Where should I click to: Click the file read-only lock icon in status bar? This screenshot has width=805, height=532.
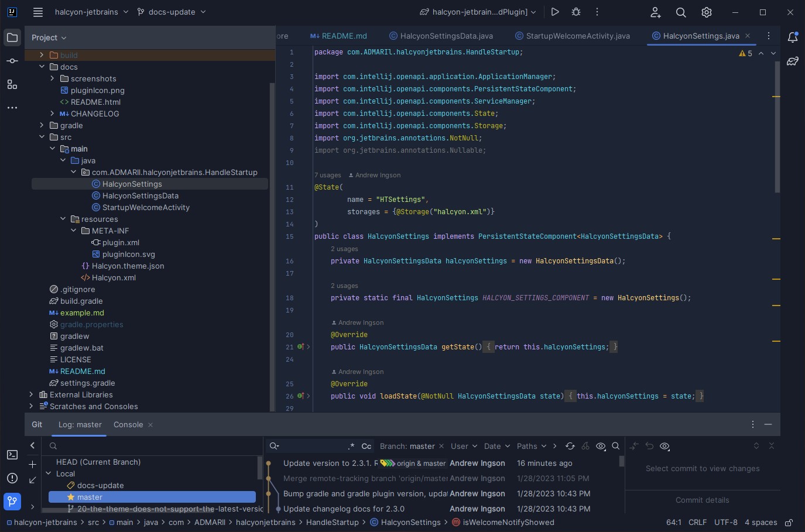[789, 523]
